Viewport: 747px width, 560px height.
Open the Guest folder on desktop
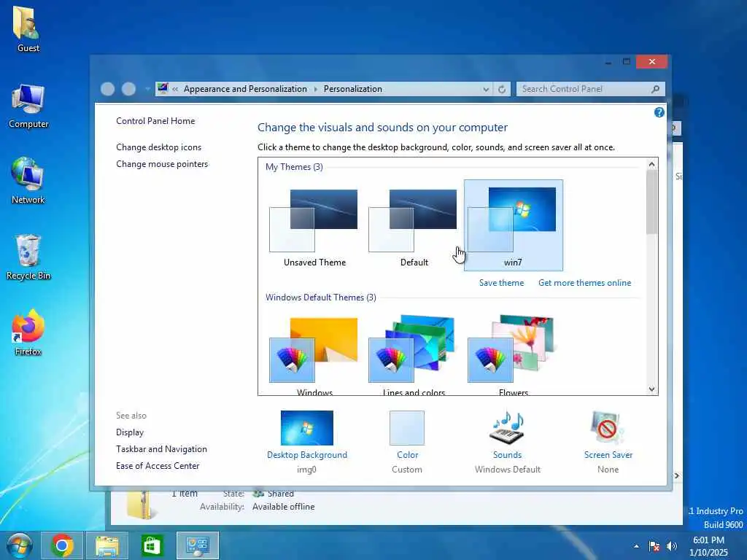28,28
